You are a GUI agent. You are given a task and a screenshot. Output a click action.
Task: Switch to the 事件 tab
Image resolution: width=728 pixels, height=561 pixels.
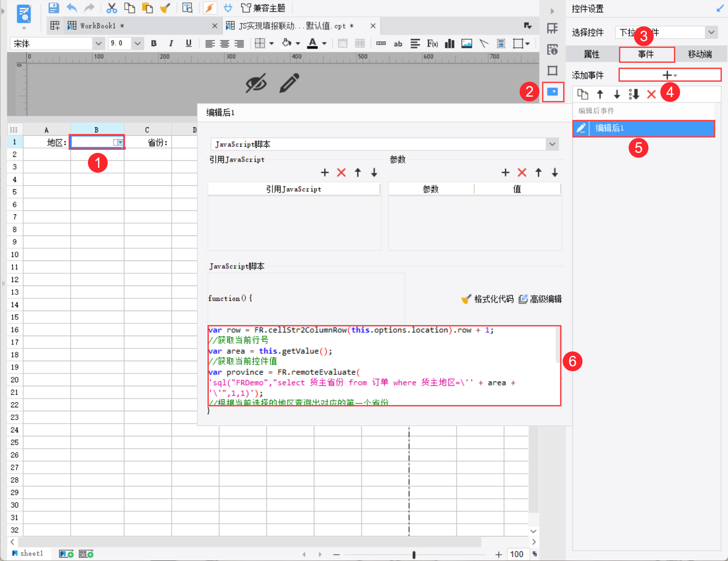[x=646, y=54]
